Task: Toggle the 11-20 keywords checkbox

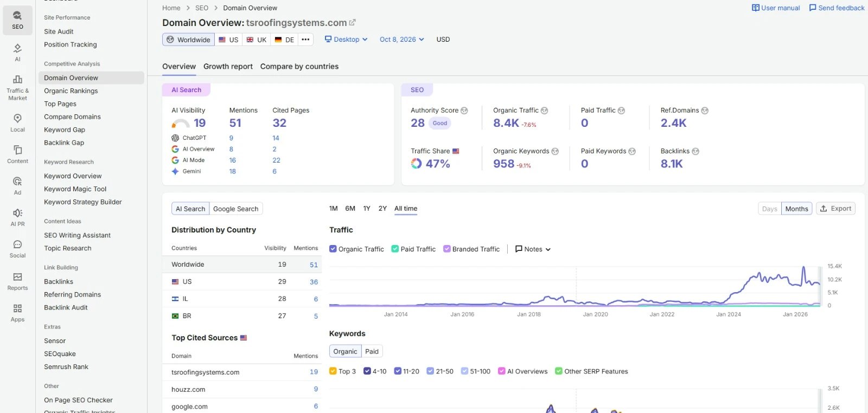Action: pyautogui.click(x=398, y=371)
